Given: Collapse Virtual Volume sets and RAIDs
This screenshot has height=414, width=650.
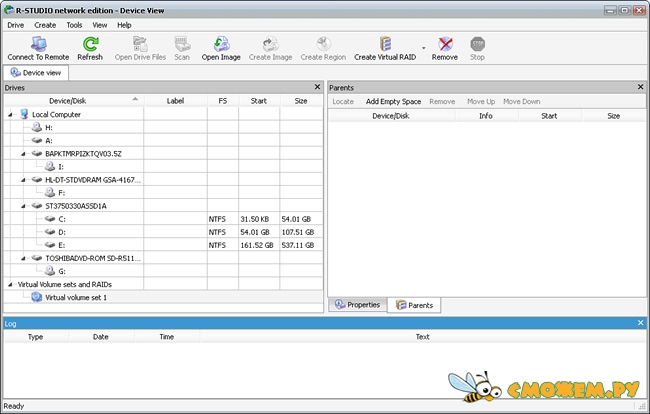Looking at the screenshot, I should [x=10, y=284].
